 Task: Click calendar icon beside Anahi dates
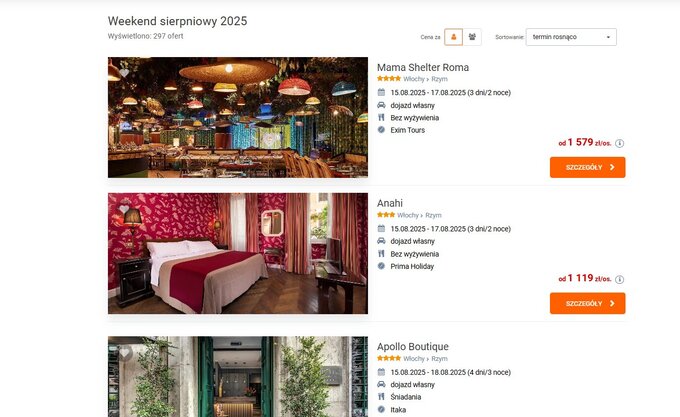click(x=381, y=228)
